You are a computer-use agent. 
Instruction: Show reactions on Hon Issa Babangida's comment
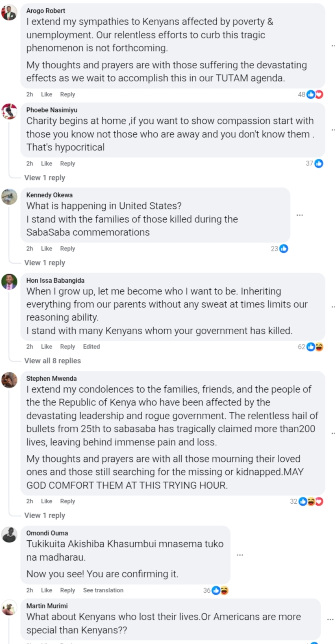311,347
